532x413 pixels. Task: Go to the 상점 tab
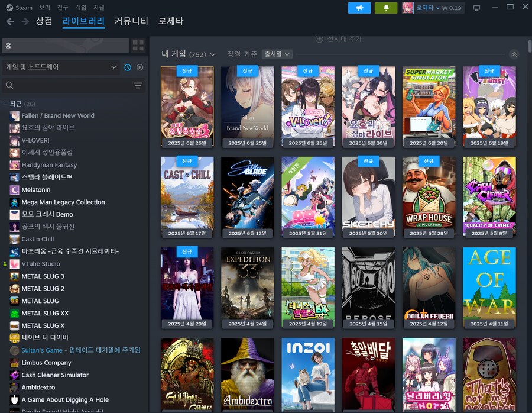coord(44,21)
